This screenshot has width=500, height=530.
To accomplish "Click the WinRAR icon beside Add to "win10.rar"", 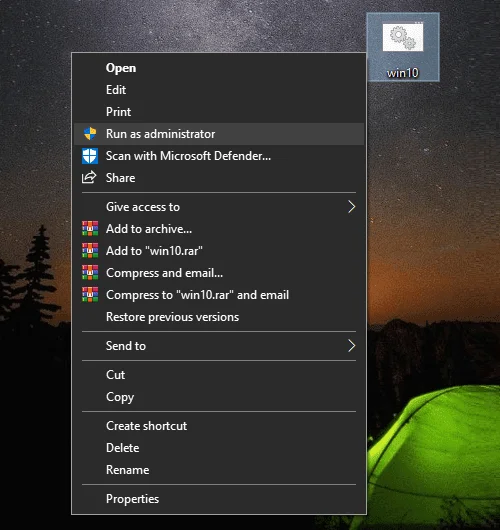I will (x=90, y=251).
